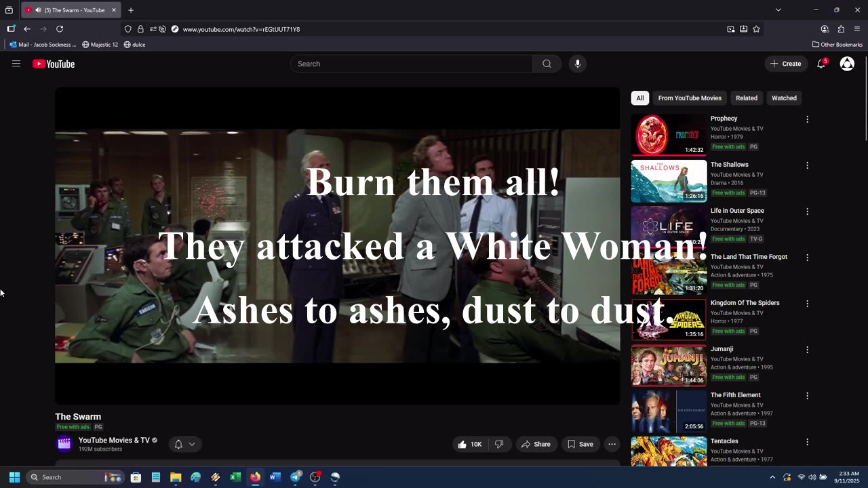Image resolution: width=868 pixels, height=488 pixels.
Task: Open The Shallows movie thumbnail
Action: point(669,181)
